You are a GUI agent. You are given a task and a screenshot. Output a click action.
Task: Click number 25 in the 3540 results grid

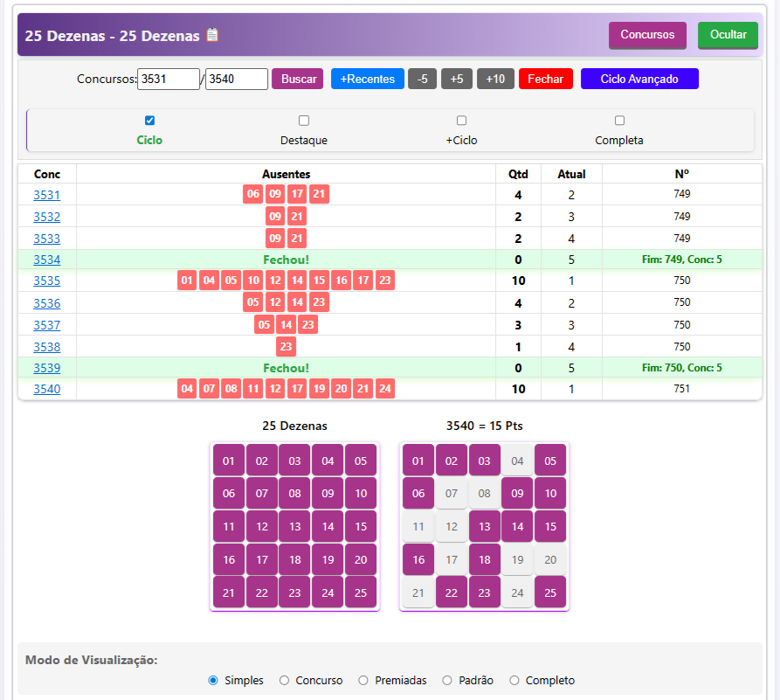click(x=550, y=593)
